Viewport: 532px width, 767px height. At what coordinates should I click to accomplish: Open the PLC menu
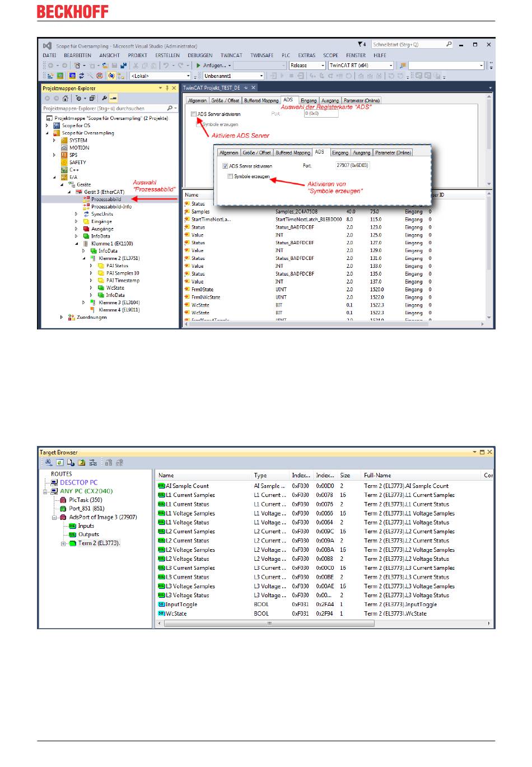pos(286,55)
